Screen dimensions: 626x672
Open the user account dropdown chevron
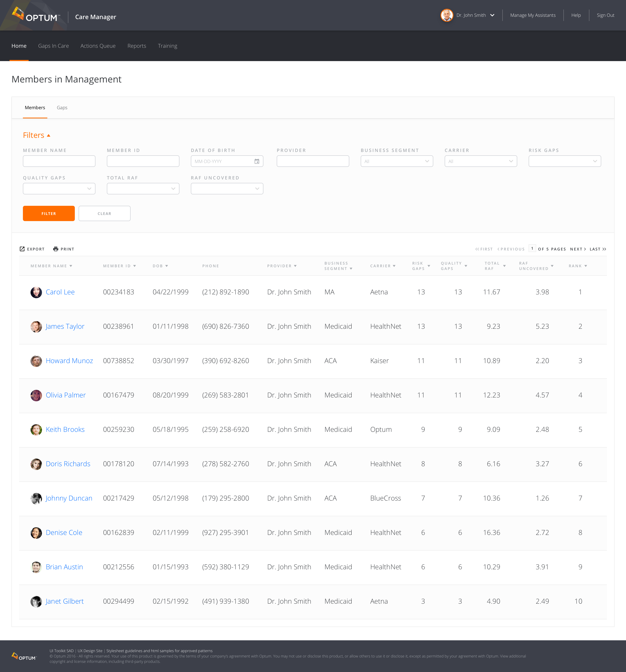[x=492, y=15]
